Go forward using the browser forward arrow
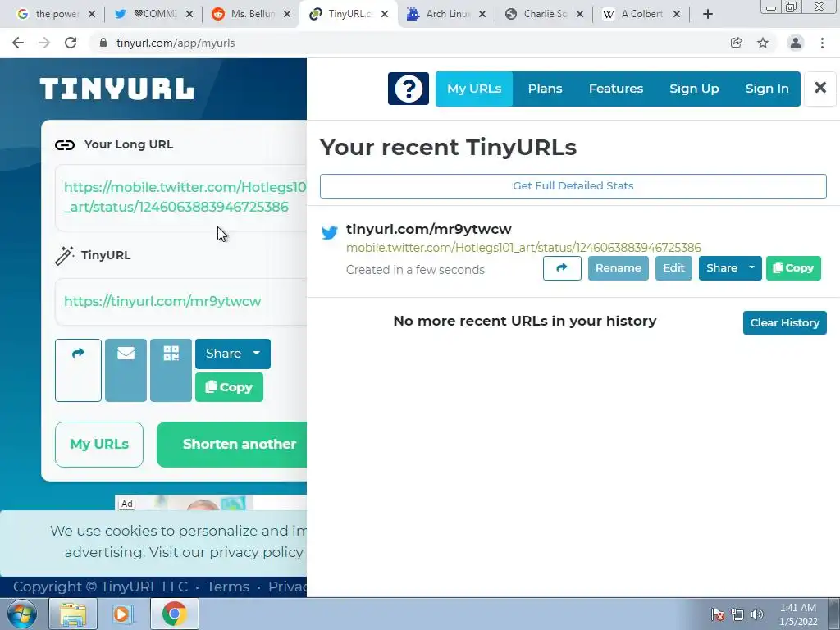This screenshot has height=630, width=840. pos(44,43)
